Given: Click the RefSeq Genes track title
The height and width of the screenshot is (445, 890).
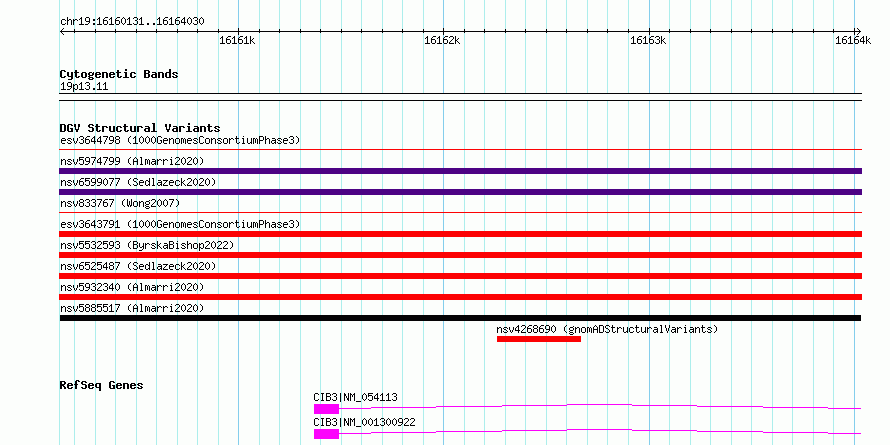Looking at the screenshot, I should click(102, 385).
